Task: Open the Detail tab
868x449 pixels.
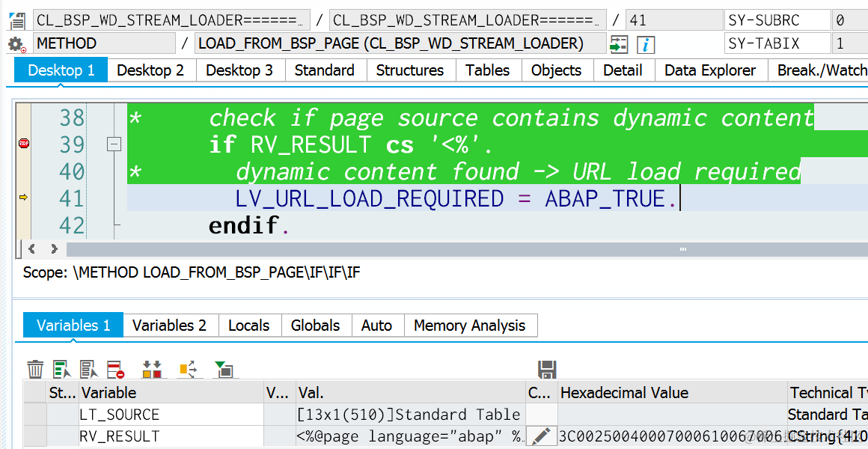Action: [x=623, y=70]
